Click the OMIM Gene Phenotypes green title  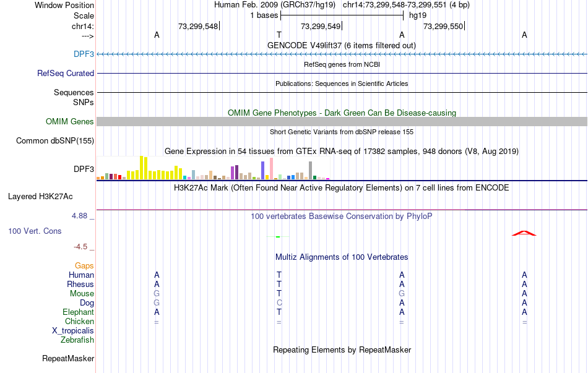pyautogui.click(x=342, y=113)
